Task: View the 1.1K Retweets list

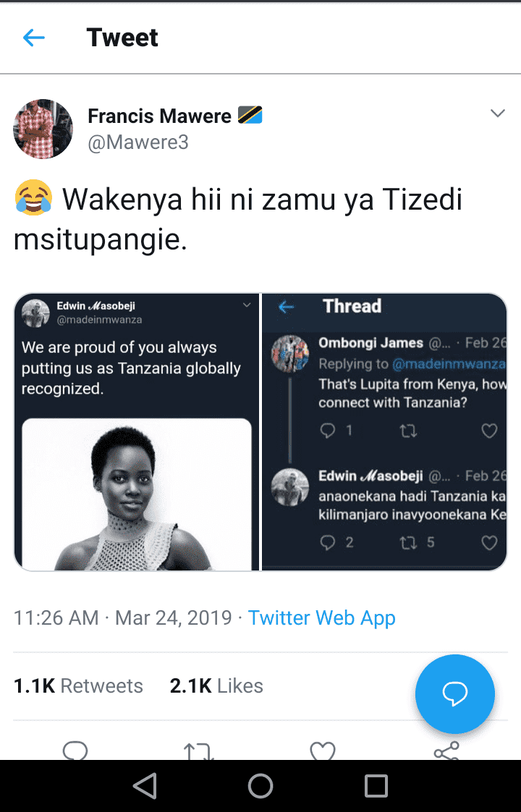Action: click(78, 685)
